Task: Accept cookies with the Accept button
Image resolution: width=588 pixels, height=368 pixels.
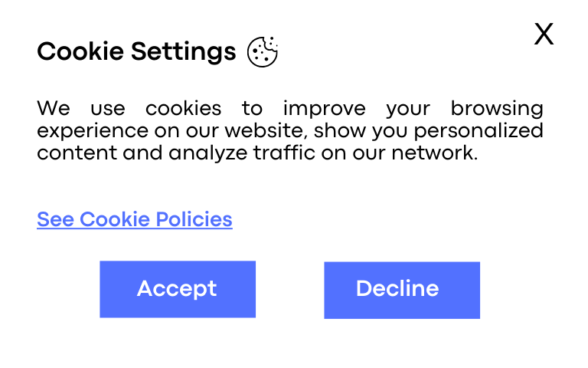Action: tap(178, 289)
